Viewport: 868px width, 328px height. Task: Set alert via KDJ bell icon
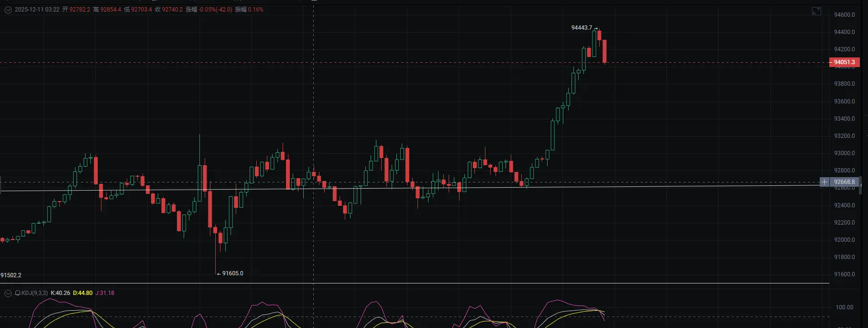pos(18,293)
